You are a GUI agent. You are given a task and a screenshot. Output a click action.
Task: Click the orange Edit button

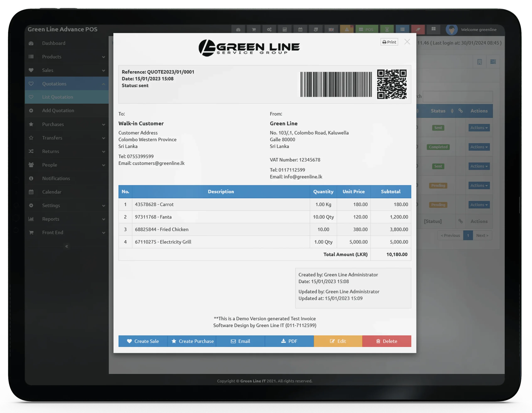[338, 341]
